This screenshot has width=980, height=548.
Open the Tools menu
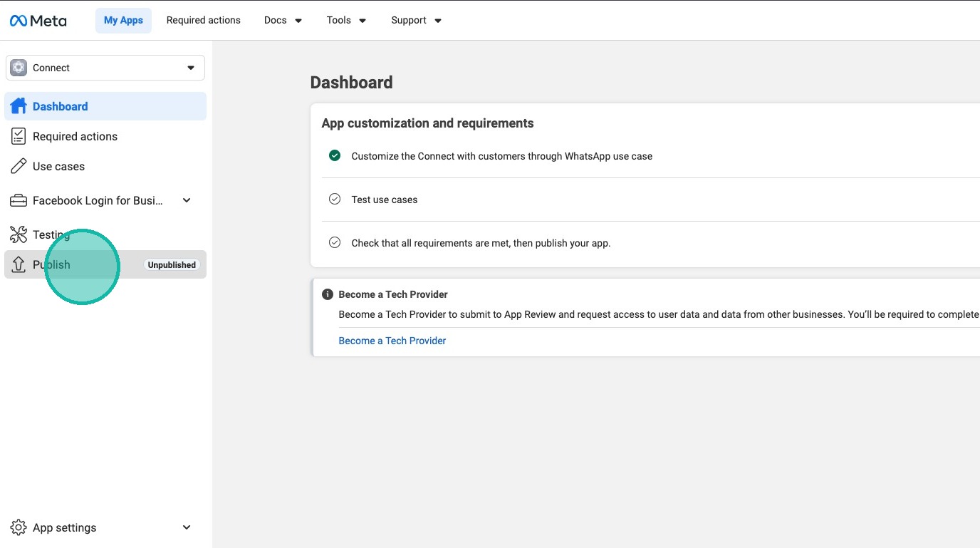tap(346, 20)
